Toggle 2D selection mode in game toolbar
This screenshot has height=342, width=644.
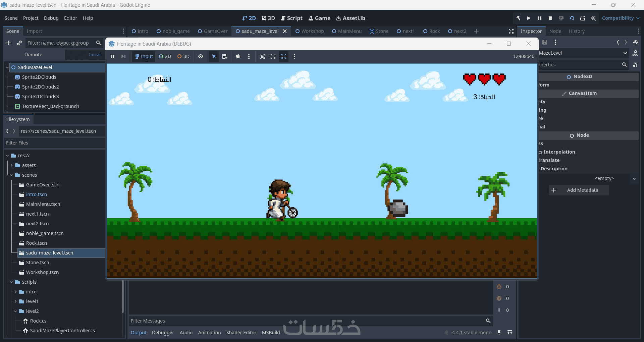(165, 56)
